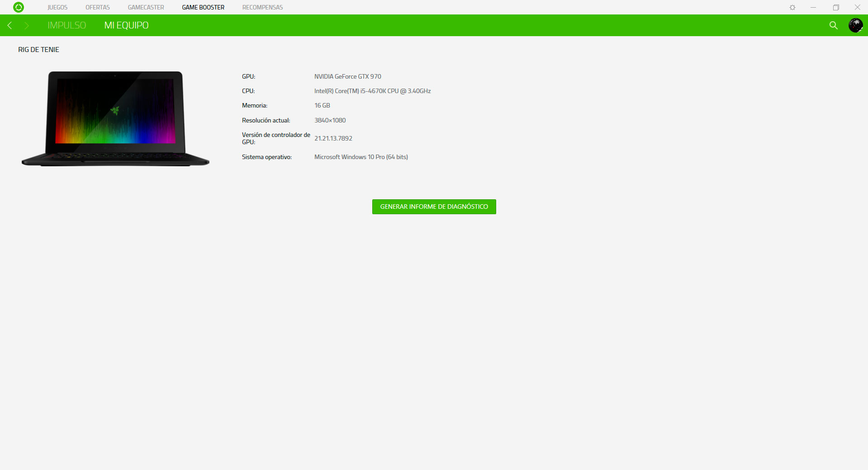868x470 pixels.
Task: Click the CPU: label
Action: [248, 91]
